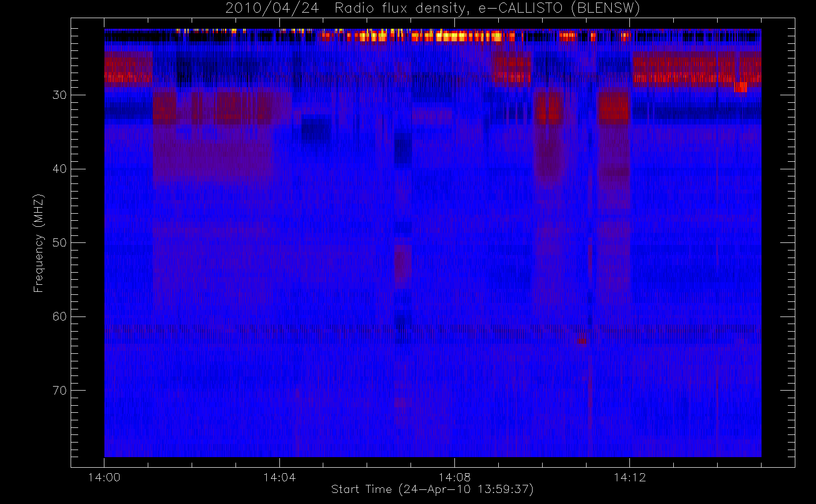Click the 40 MHz frequency tick label
The image size is (816, 504).
(60, 169)
